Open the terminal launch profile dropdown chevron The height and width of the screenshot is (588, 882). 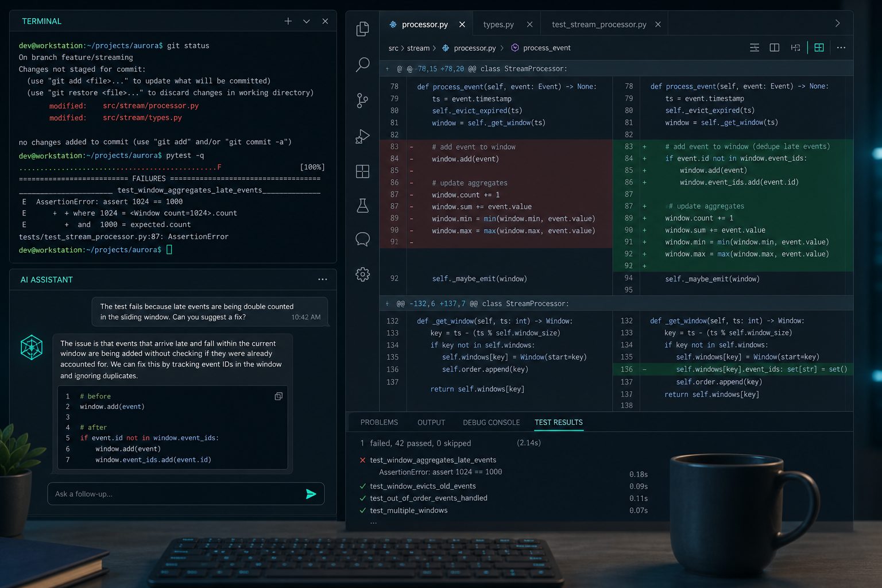coord(307,21)
